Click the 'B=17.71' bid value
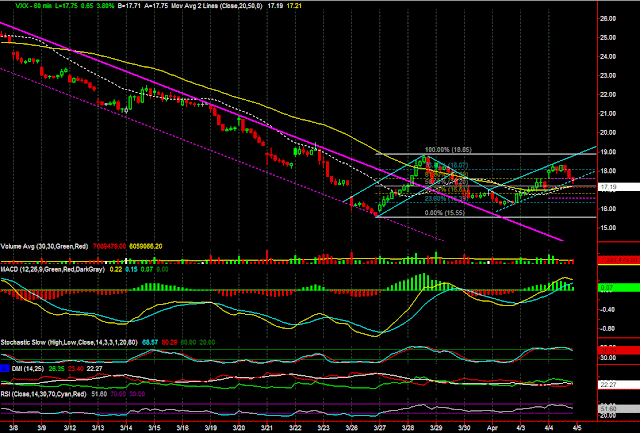Viewport: 640px width, 433px height. pyautogui.click(x=129, y=6)
